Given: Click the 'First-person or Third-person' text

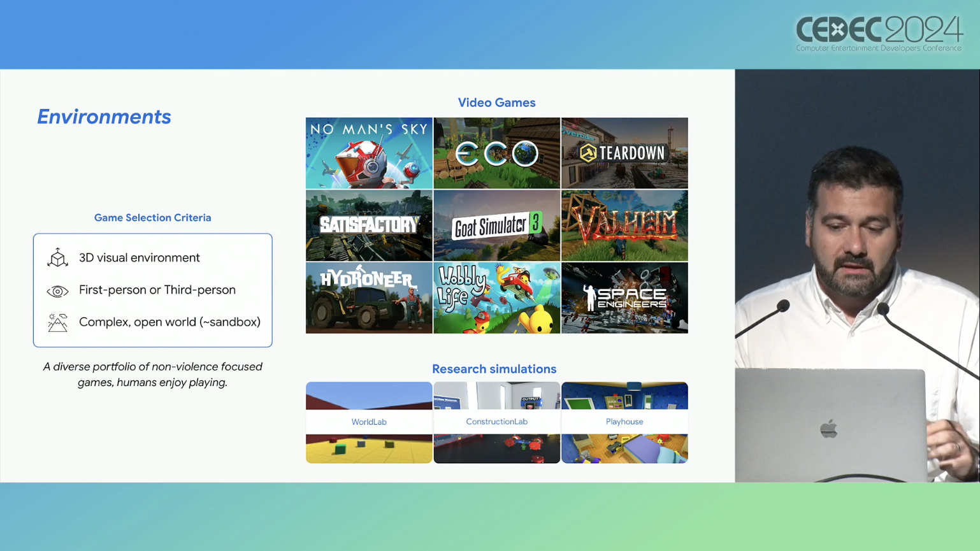Looking at the screenshot, I should (157, 290).
